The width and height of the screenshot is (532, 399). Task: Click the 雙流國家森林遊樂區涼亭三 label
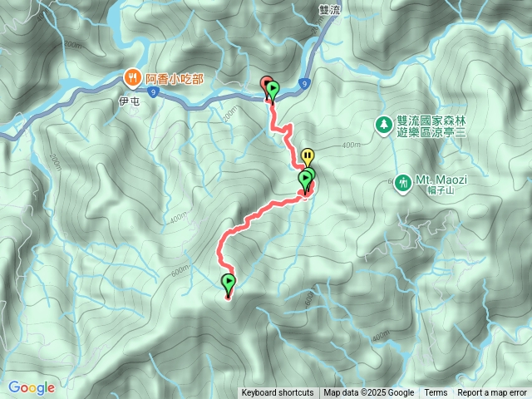[431, 126]
